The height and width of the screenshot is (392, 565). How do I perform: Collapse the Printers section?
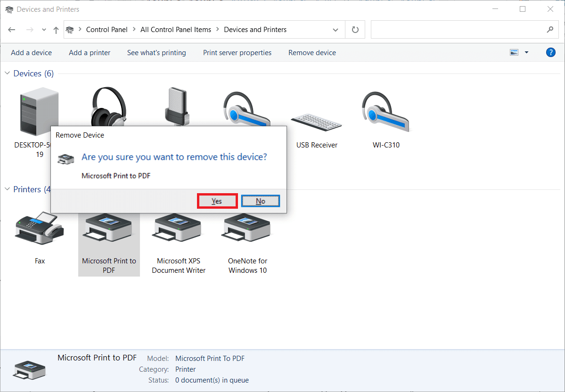tap(7, 189)
